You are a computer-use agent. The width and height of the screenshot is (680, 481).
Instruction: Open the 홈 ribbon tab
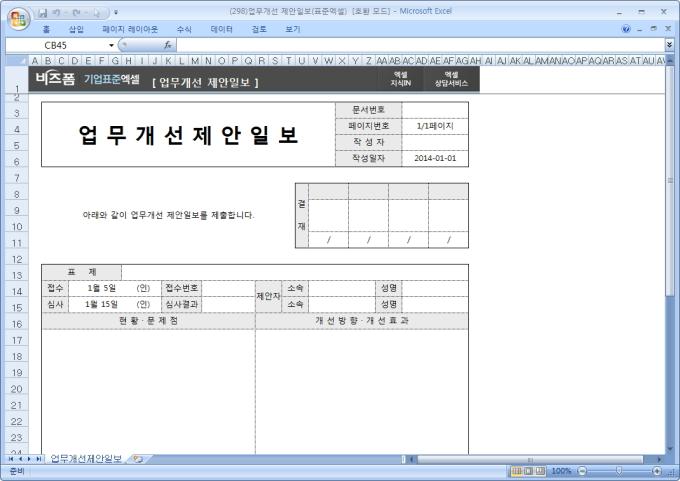[x=46, y=29]
